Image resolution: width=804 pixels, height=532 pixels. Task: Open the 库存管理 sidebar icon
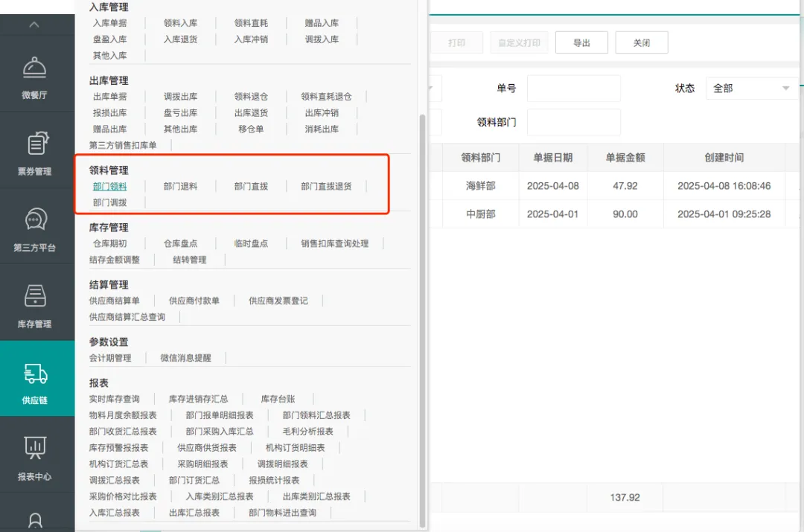pyautogui.click(x=36, y=296)
